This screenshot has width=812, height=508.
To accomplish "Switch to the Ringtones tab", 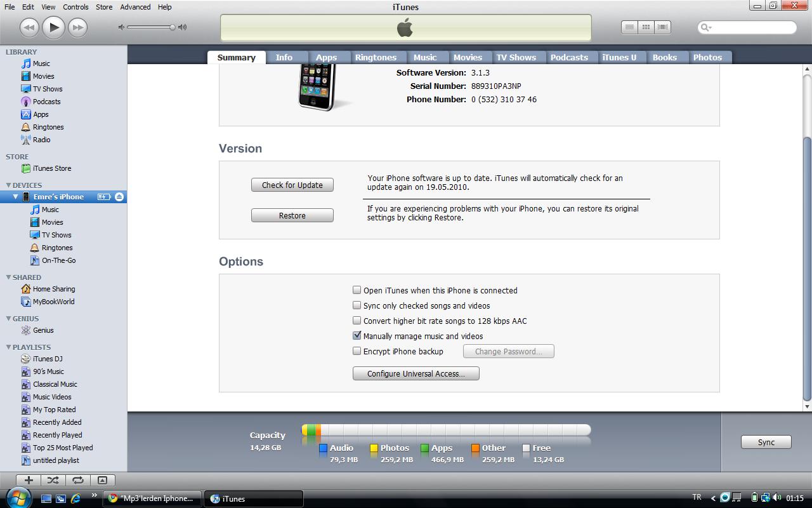I will click(x=376, y=57).
